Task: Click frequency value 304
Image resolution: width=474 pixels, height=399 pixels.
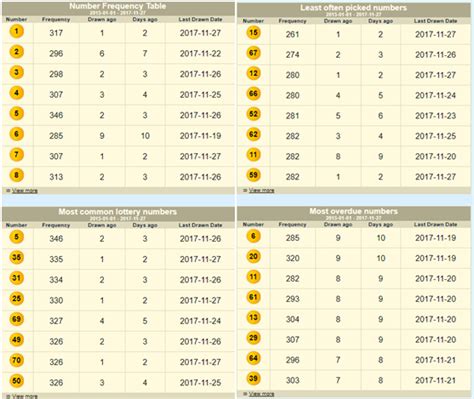Action: coord(292,319)
